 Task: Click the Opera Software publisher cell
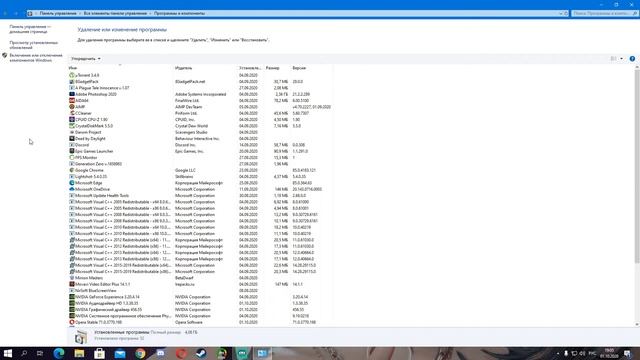(189, 322)
